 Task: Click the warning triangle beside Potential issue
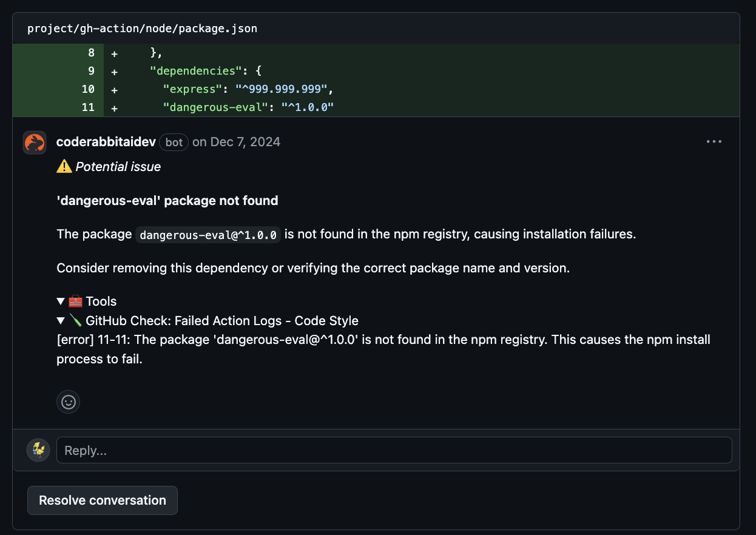click(x=63, y=166)
